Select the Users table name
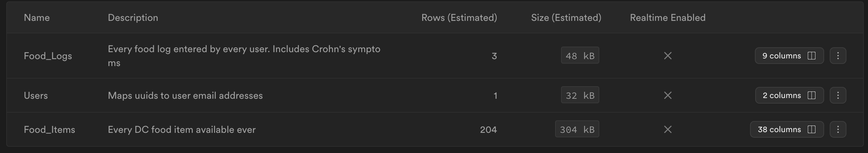The image size is (868, 153). pyautogui.click(x=36, y=95)
